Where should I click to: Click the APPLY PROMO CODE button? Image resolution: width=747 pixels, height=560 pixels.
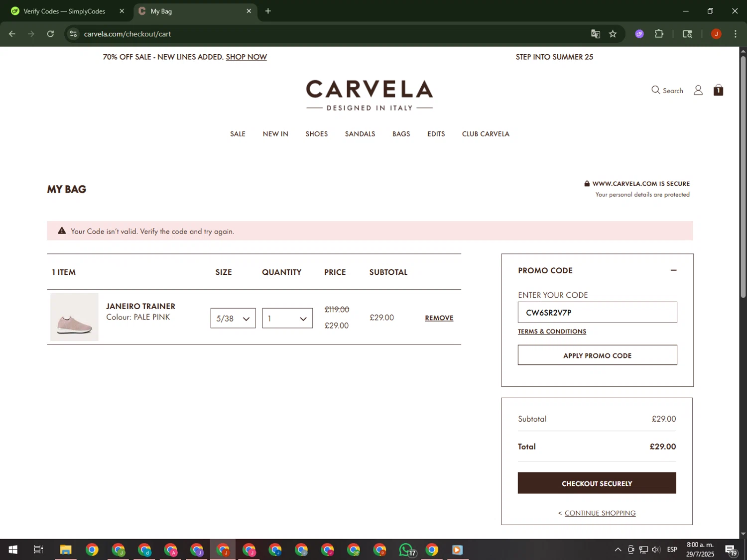(597, 355)
